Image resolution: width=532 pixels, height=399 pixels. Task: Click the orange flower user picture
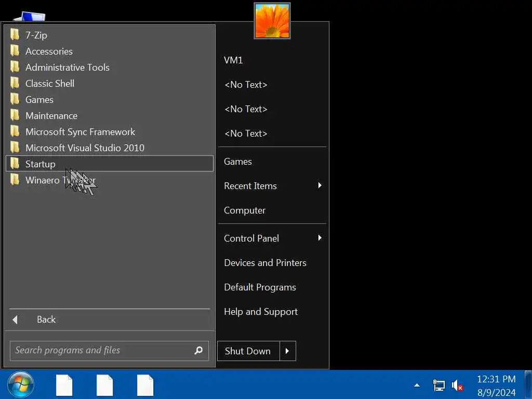coord(272,21)
